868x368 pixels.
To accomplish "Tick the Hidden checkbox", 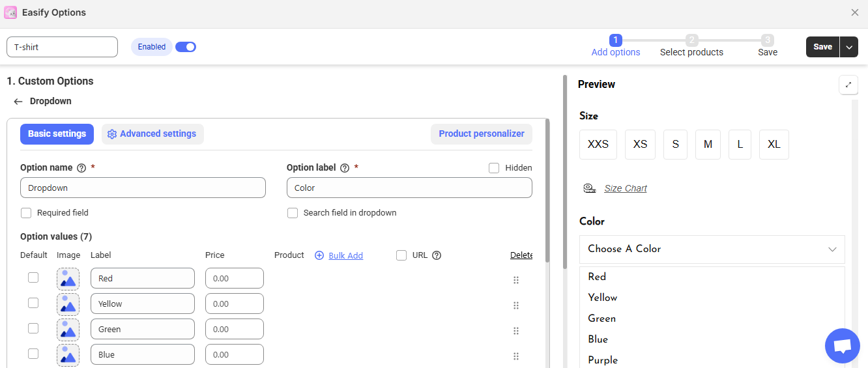I will coord(494,168).
